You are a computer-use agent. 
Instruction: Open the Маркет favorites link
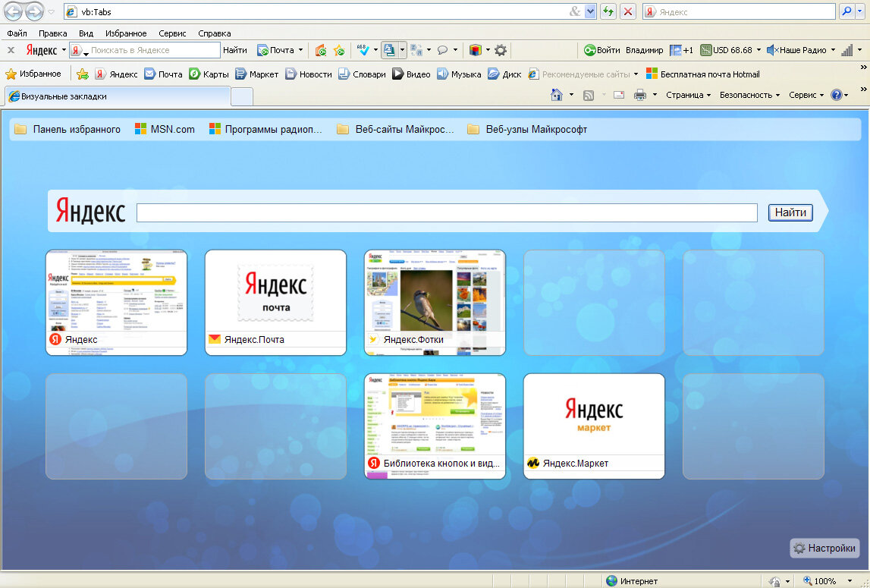point(256,74)
